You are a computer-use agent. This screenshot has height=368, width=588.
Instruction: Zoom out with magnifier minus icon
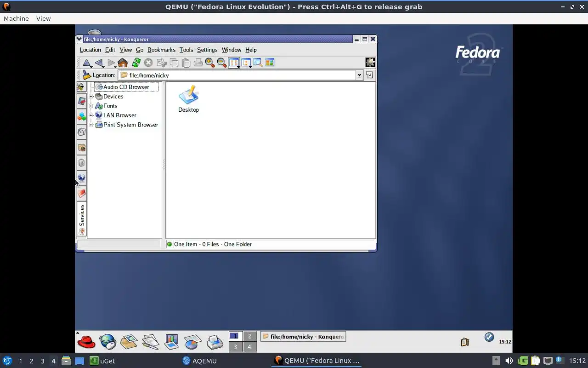[222, 63]
